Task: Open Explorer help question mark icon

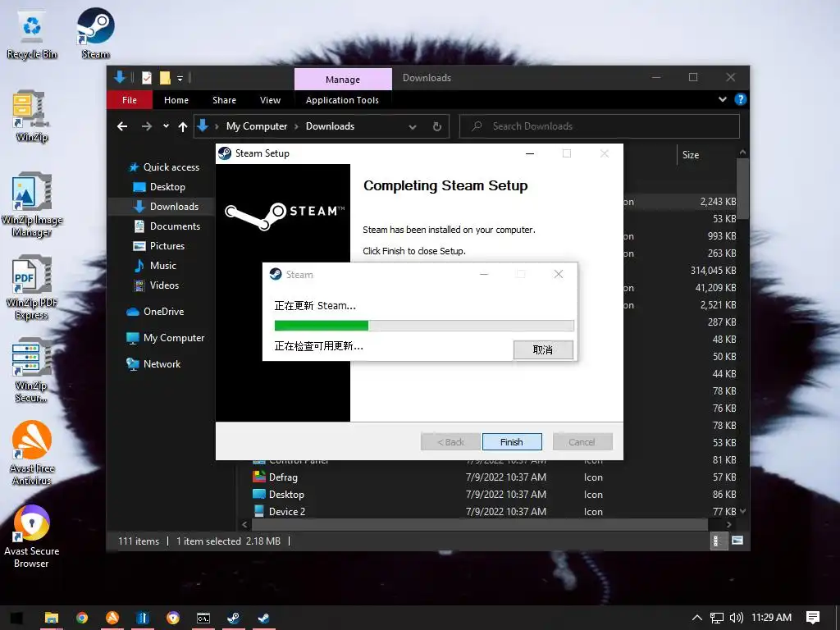Action: (x=741, y=99)
